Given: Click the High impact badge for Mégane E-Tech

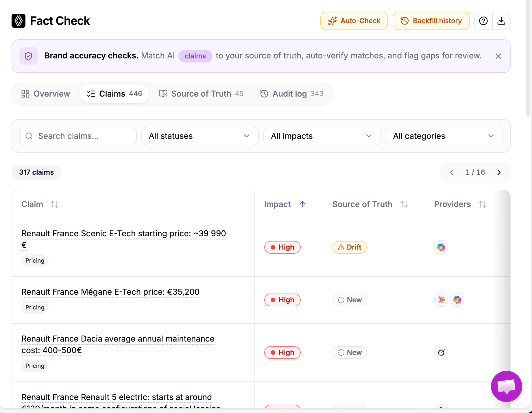Looking at the screenshot, I should (282, 300).
